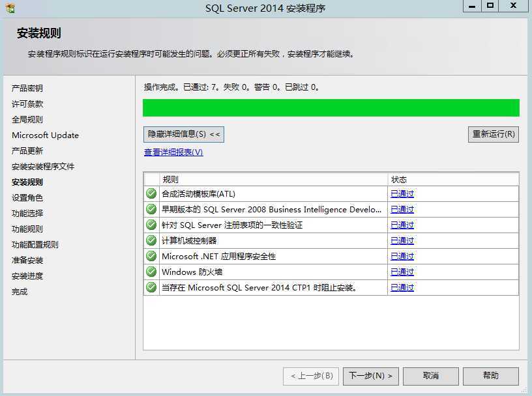The height and width of the screenshot is (396, 532).
Task: Select 产品更新 step in sidebar
Action: (x=27, y=151)
